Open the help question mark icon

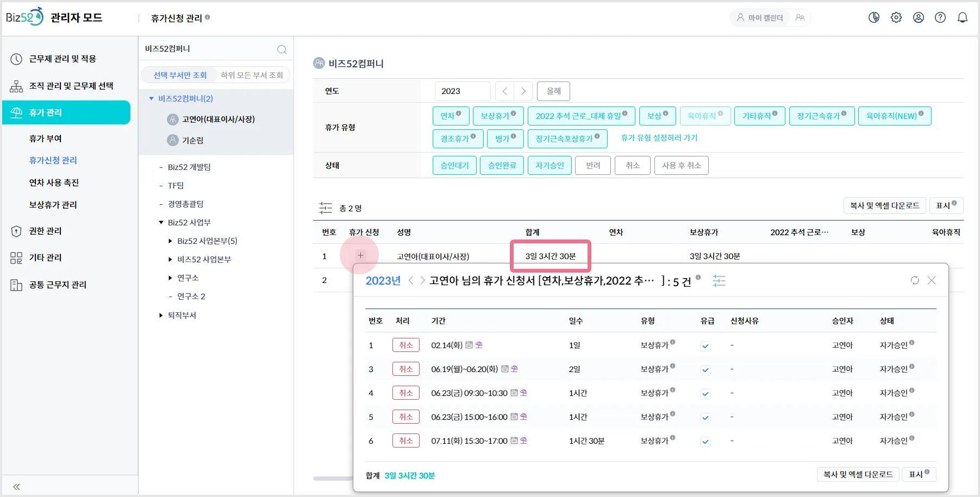click(x=940, y=17)
